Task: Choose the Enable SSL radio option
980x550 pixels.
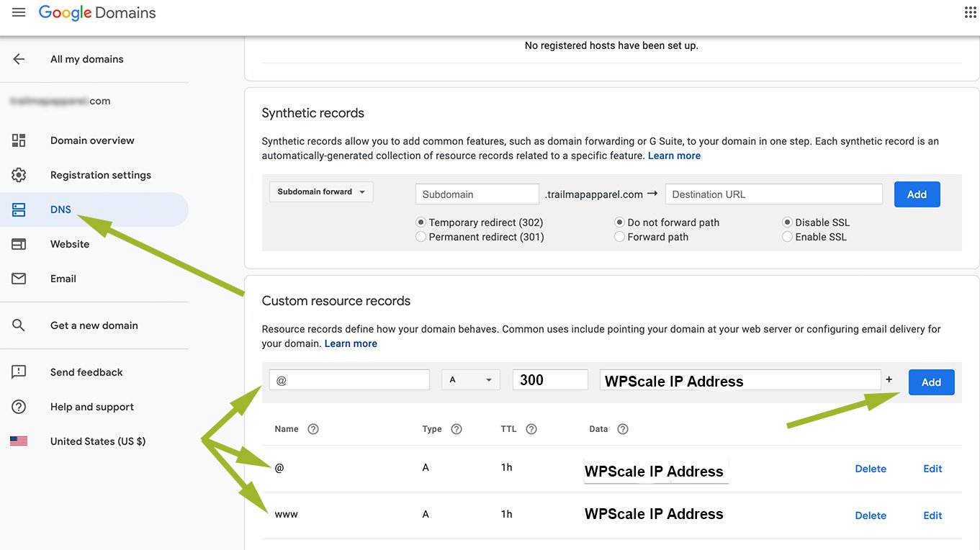Action: [787, 237]
